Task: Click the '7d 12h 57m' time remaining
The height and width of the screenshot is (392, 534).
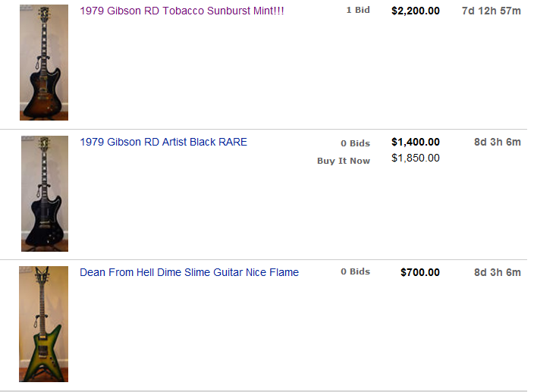Action: pyautogui.click(x=491, y=11)
